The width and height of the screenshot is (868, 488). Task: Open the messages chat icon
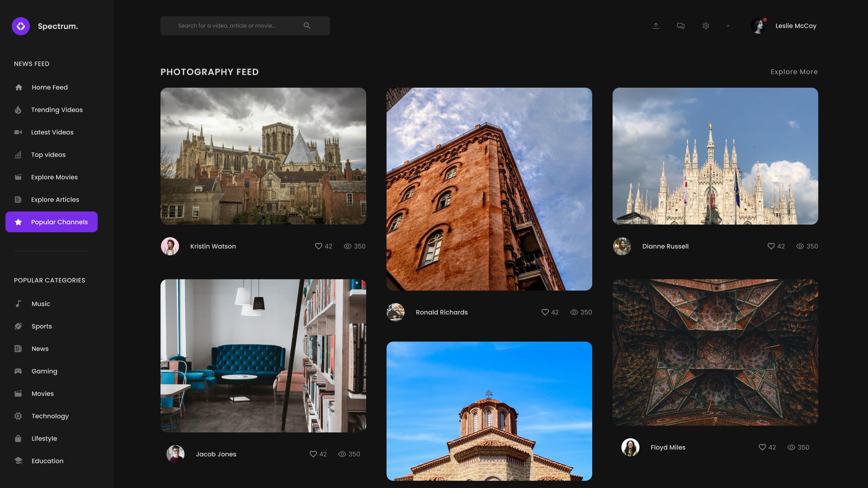tap(681, 26)
